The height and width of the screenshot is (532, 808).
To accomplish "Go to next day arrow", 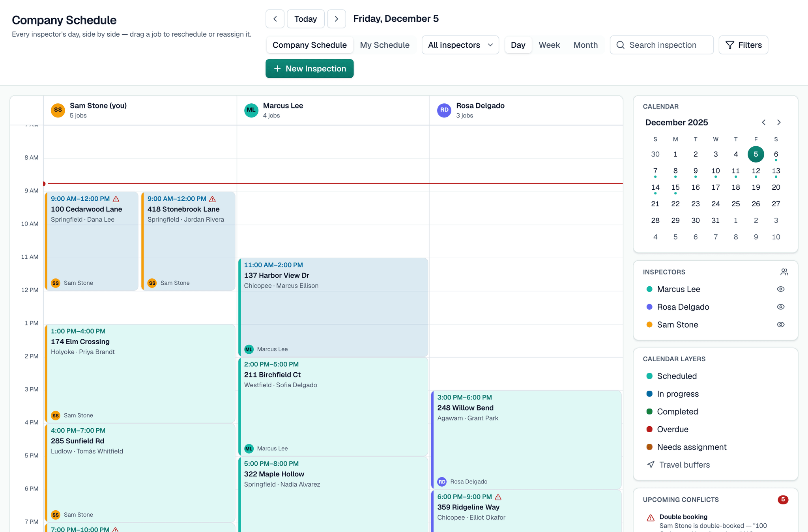I will click(x=337, y=19).
